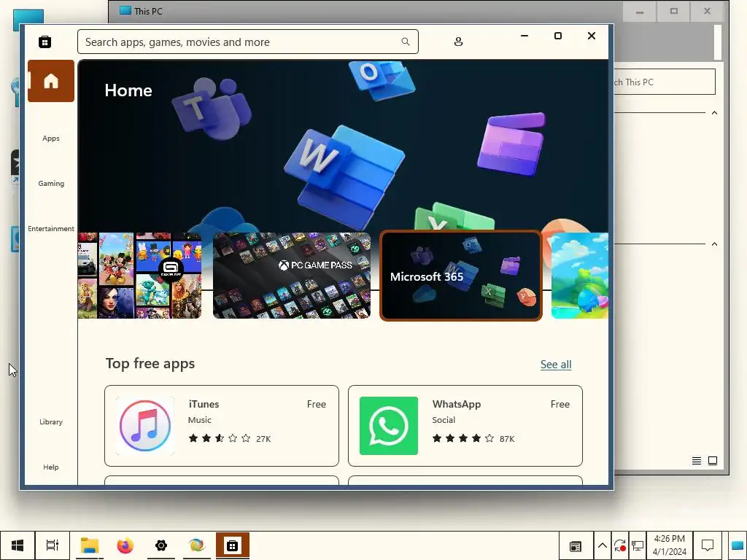747x560 pixels.
Task: Open the clock showing 4:26 PM
Action: 670,545
